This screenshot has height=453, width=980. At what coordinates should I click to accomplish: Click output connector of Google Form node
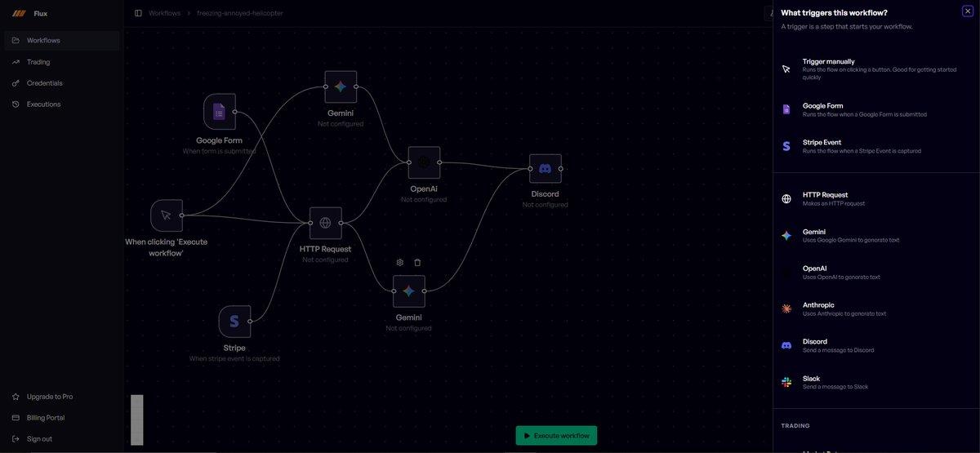234,112
